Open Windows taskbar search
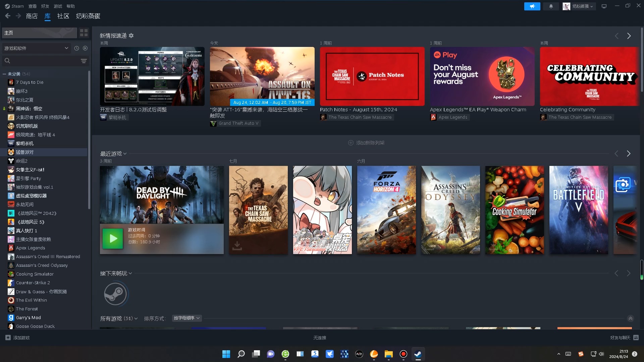 pyautogui.click(x=241, y=354)
